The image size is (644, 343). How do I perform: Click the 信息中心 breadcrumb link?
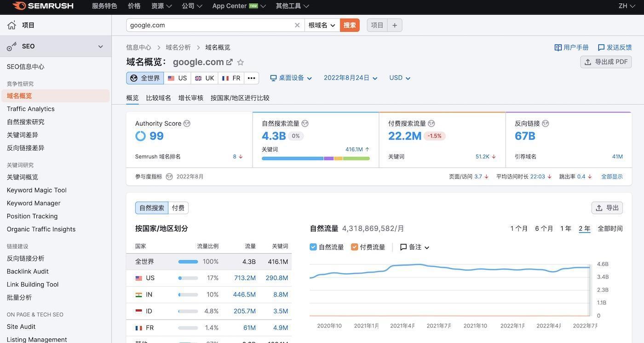point(138,47)
